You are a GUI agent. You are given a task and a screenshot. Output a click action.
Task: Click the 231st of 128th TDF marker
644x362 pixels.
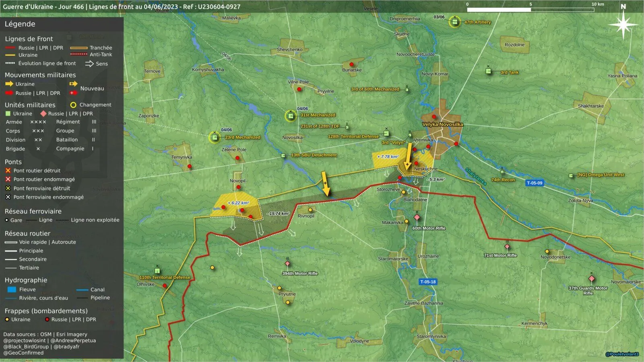[347, 127]
